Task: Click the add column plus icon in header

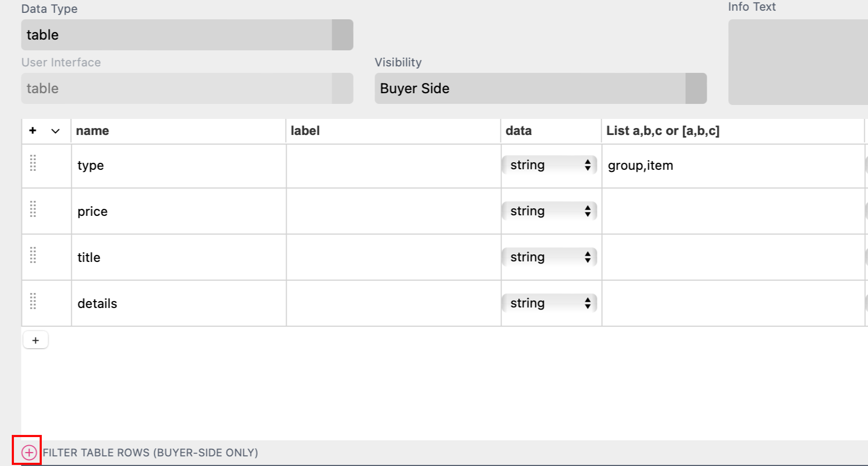Action: [x=33, y=131]
